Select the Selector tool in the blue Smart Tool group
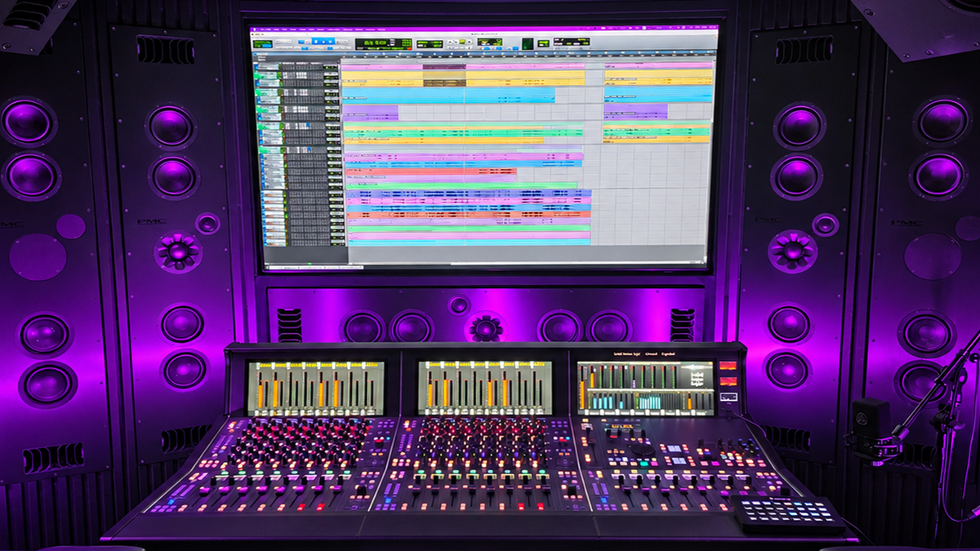The width and height of the screenshot is (980, 551). point(323,42)
